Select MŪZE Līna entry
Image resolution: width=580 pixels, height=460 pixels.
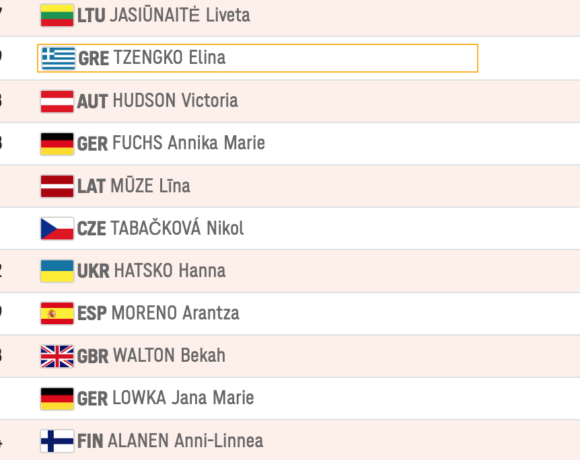click(x=150, y=185)
